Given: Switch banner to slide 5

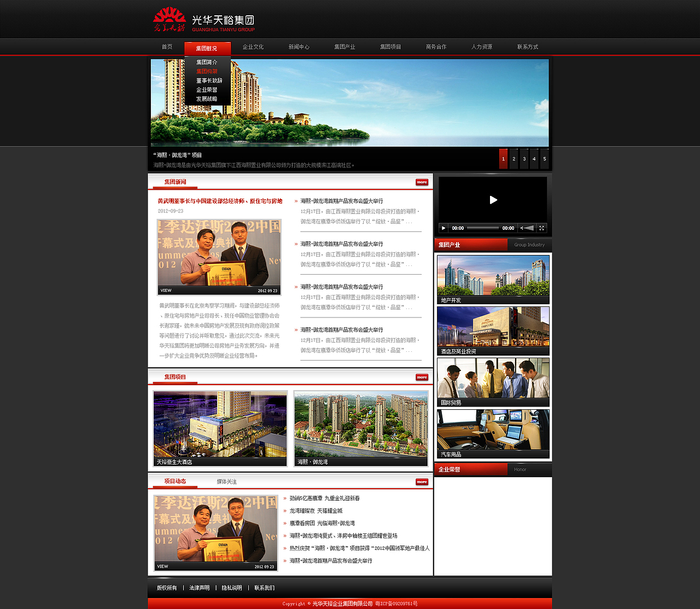Looking at the screenshot, I should [544, 159].
